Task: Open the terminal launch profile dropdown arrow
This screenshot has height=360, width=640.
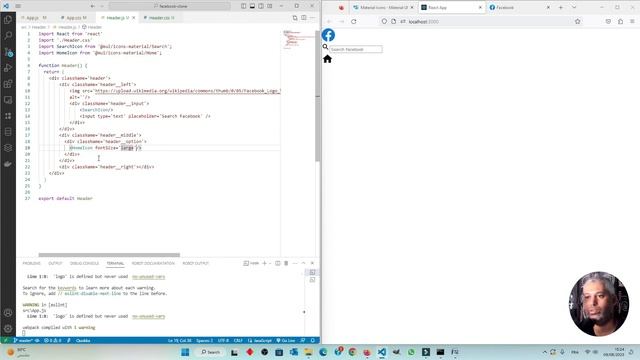Action: pos(270,263)
